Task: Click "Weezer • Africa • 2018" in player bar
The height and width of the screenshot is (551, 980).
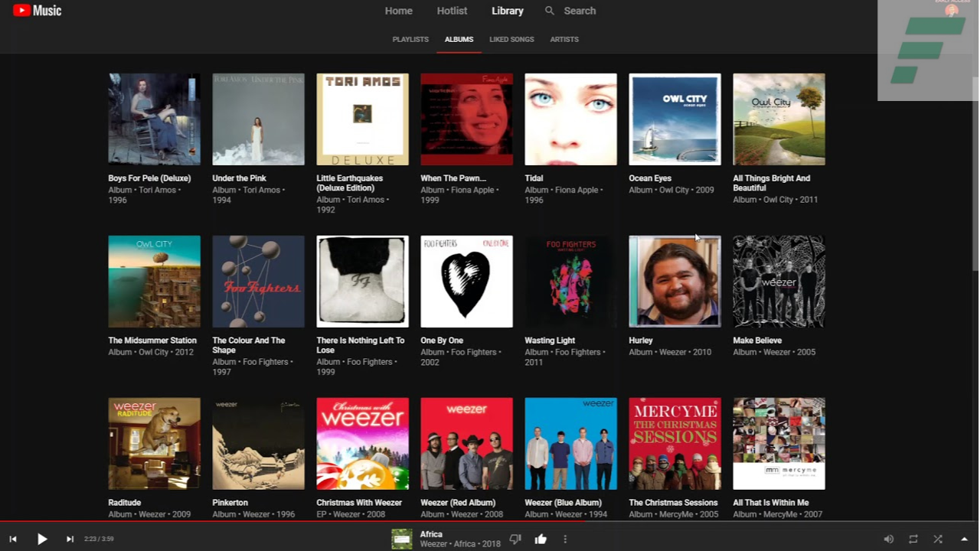Action: (x=460, y=544)
